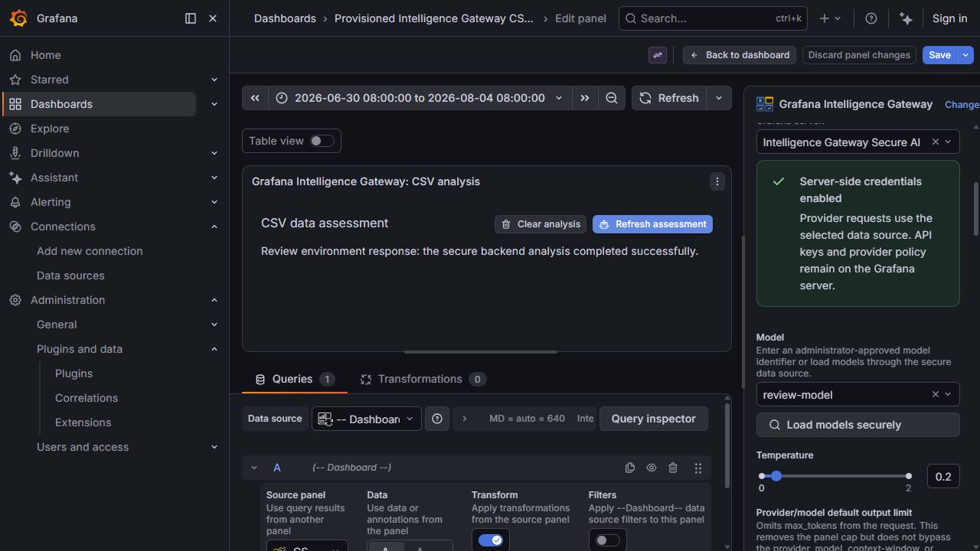The height and width of the screenshot is (551, 980).
Task: Open Save options dropdown arrow
Action: pyautogui.click(x=965, y=55)
